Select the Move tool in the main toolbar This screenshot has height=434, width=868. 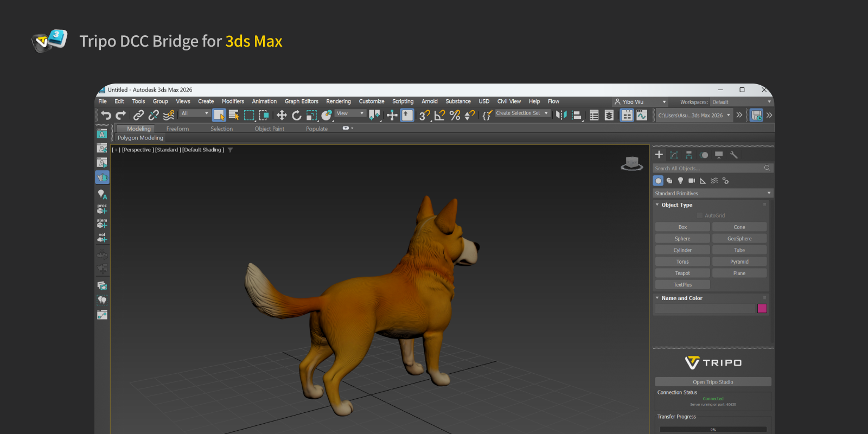(282, 115)
